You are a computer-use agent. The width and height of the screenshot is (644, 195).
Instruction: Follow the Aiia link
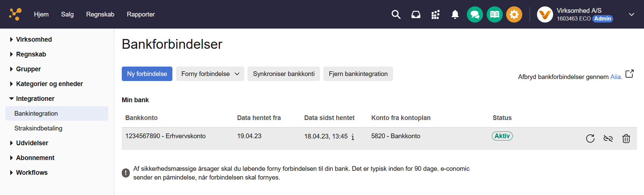coord(616,77)
